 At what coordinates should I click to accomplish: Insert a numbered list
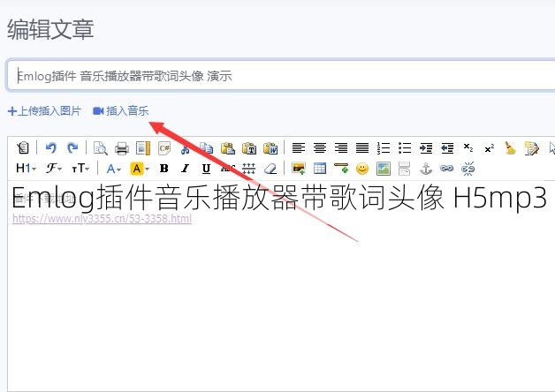(x=384, y=147)
